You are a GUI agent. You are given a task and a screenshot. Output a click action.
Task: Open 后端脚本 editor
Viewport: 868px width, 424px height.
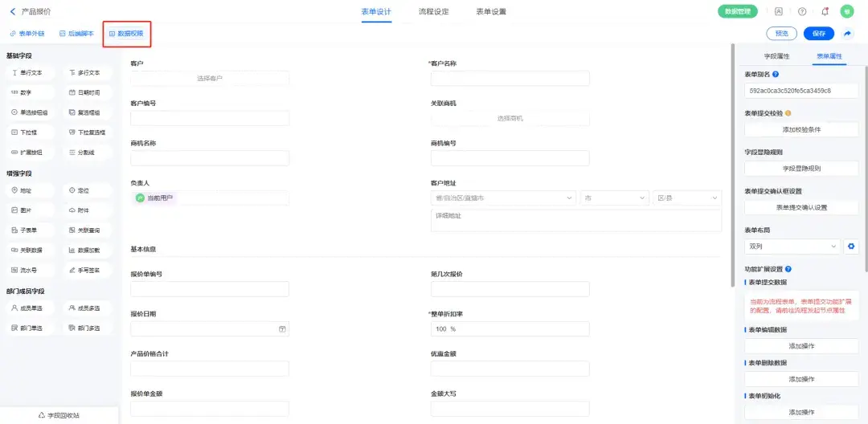[x=76, y=34]
